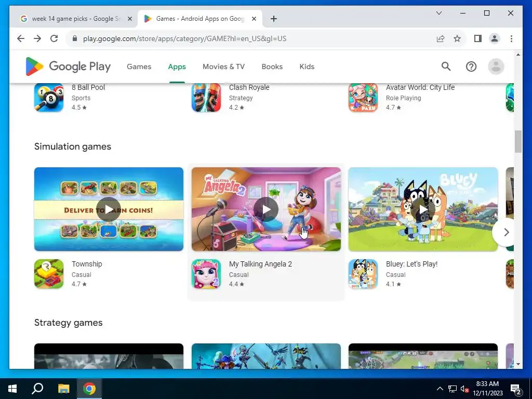The width and height of the screenshot is (532, 399).
Task: Open the My Talking Angela 2 app icon
Action: tap(206, 274)
